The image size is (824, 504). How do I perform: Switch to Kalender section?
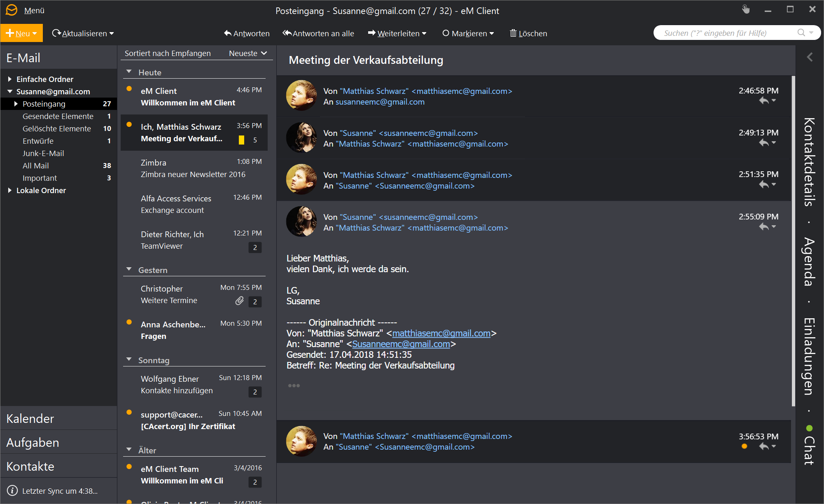(59, 418)
